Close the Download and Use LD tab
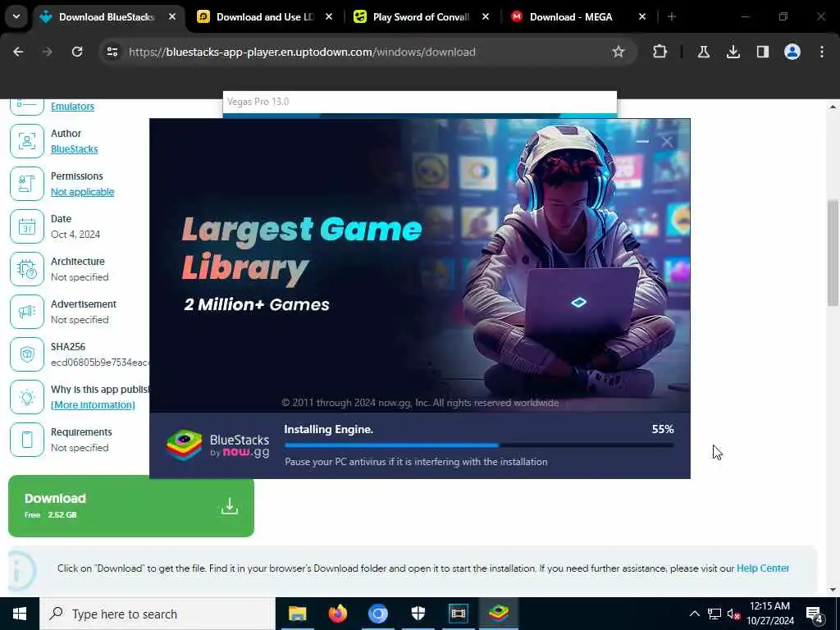Image resolution: width=840 pixels, height=630 pixels. tap(329, 17)
